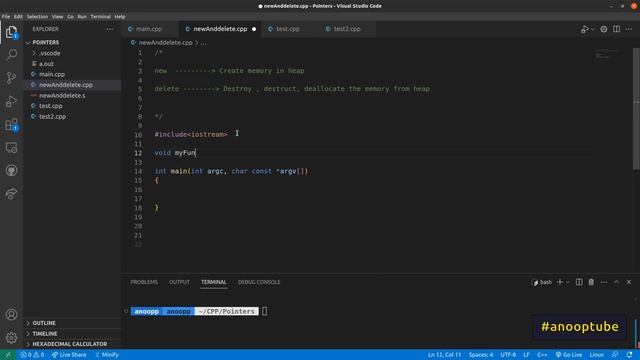The height and width of the screenshot is (360, 640).
Task: Open the Accounts menu icon
Action: (11, 315)
